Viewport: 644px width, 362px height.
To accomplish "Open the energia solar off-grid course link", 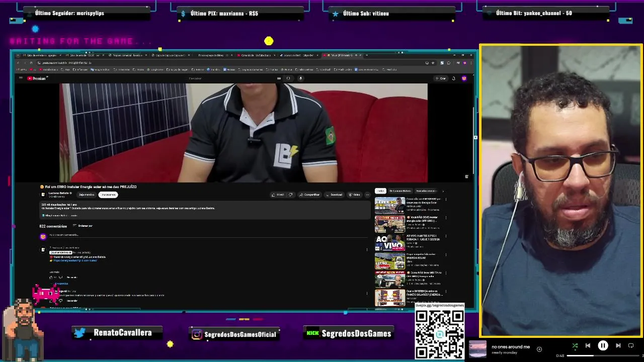I will coord(75,260).
